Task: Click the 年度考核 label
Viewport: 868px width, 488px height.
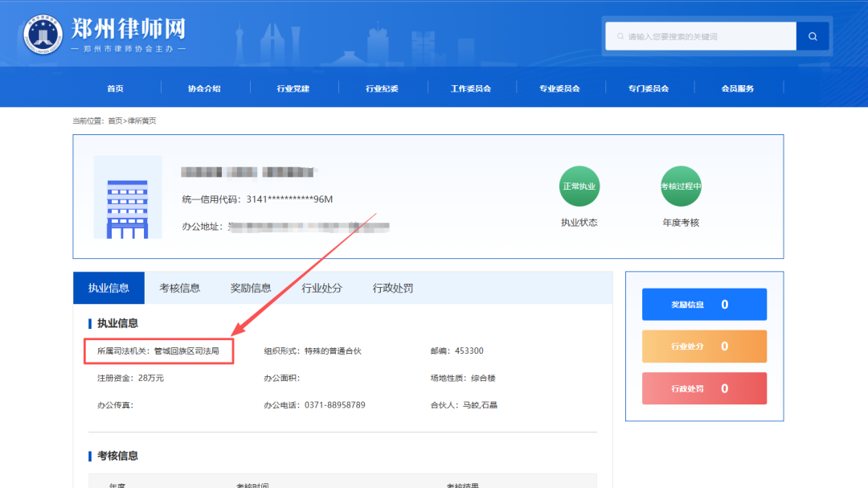Action: coord(681,223)
